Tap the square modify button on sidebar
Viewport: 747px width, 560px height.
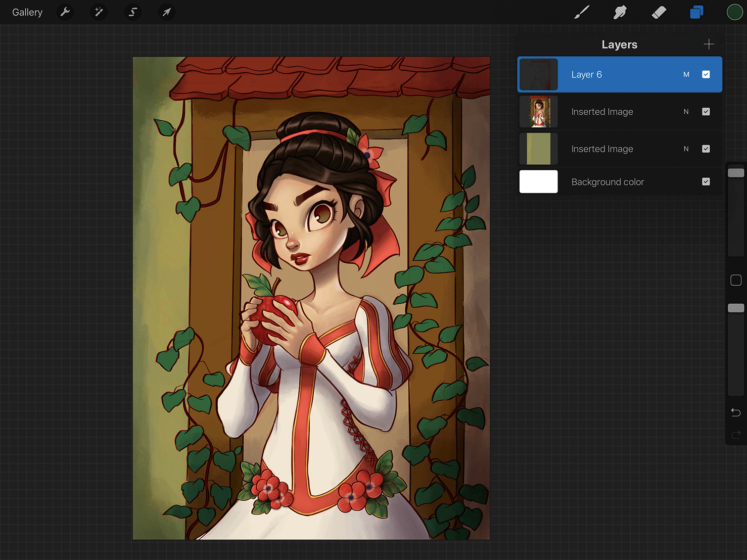[x=736, y=280]
